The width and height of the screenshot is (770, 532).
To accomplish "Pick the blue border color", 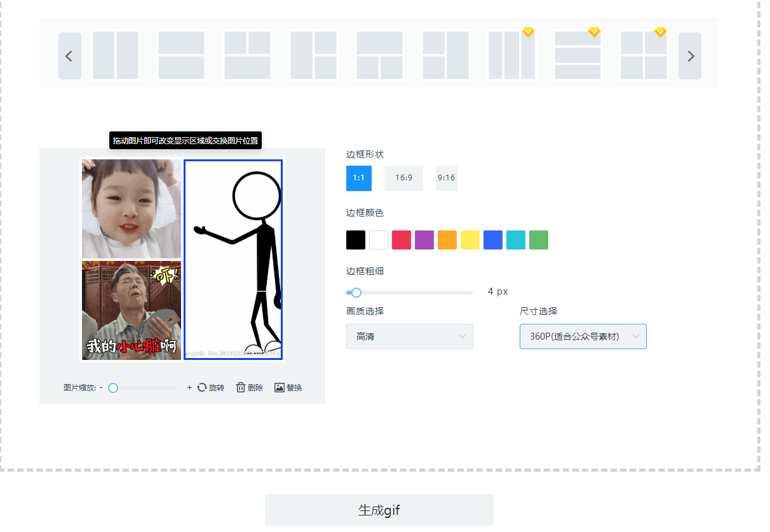I will (493, 240).
